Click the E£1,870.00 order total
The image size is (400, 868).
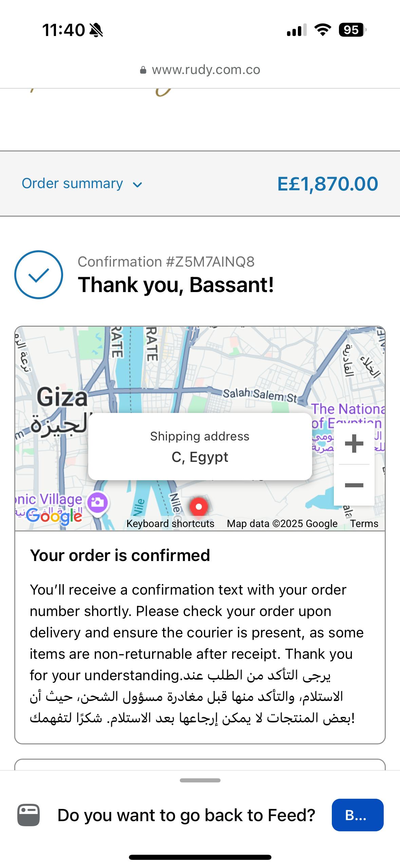327,184
